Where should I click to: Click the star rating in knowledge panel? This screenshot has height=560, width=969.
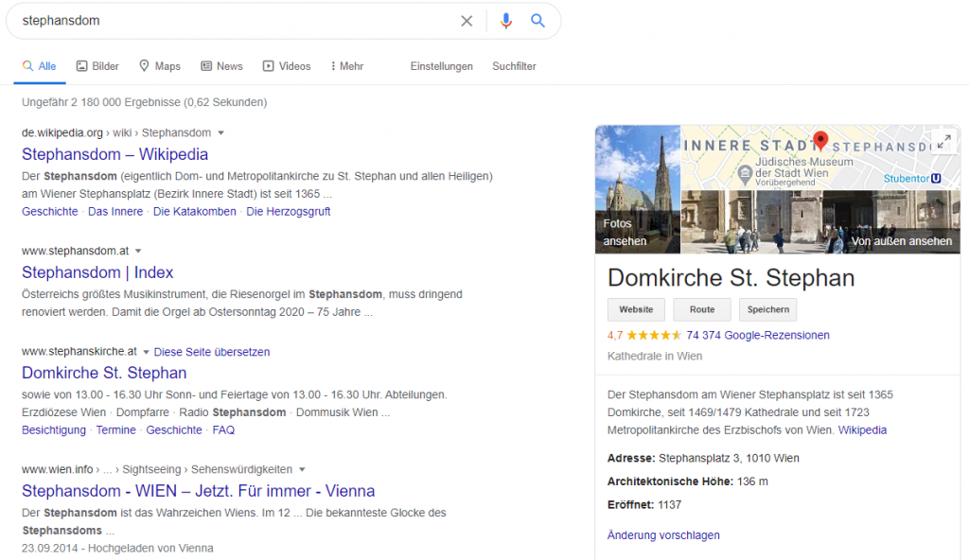[x=654, y=335]
